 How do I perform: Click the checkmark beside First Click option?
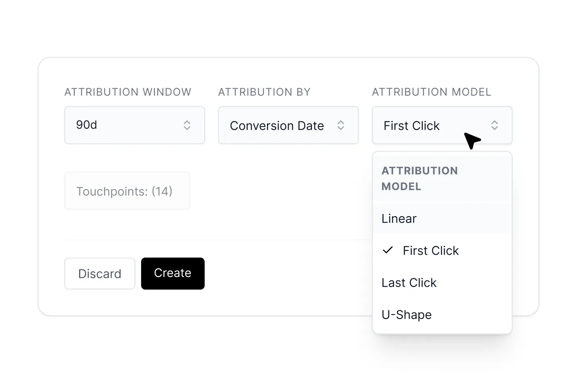tap(388, 250)
